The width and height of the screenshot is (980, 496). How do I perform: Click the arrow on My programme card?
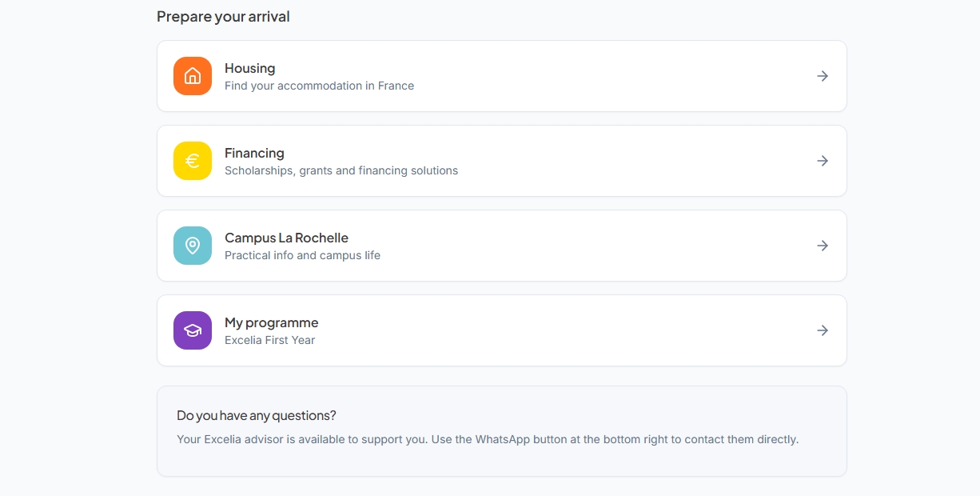823,330
